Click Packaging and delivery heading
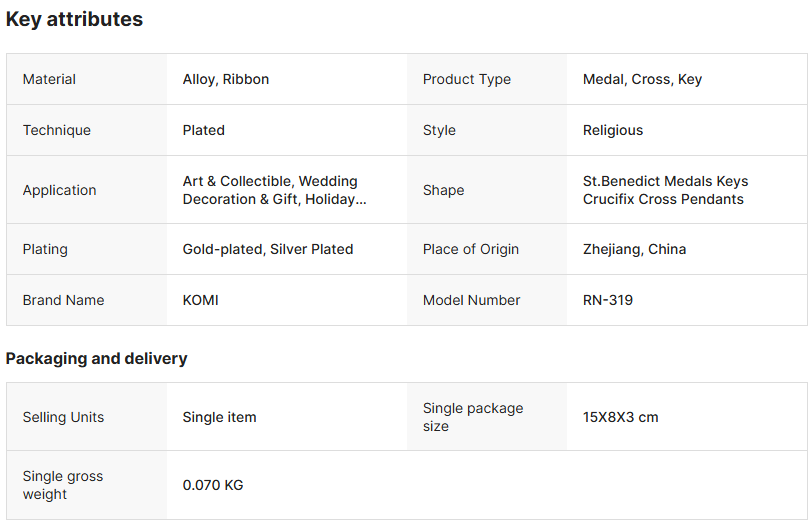The width and height of the screenshot is (812, 532). coord(96,358)
